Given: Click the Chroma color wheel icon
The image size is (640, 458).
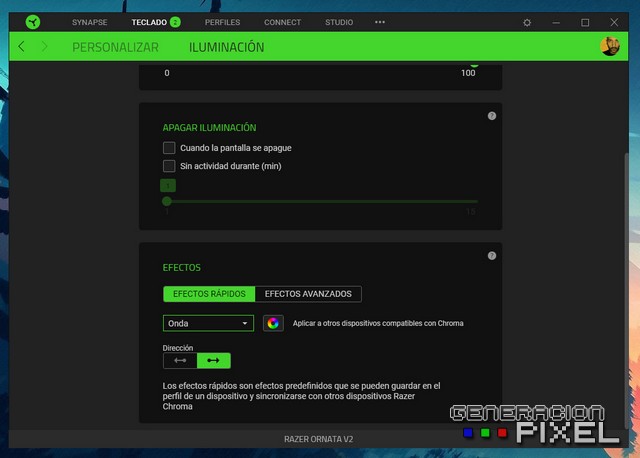Looking at the screenshot, I should pos(273,323).
